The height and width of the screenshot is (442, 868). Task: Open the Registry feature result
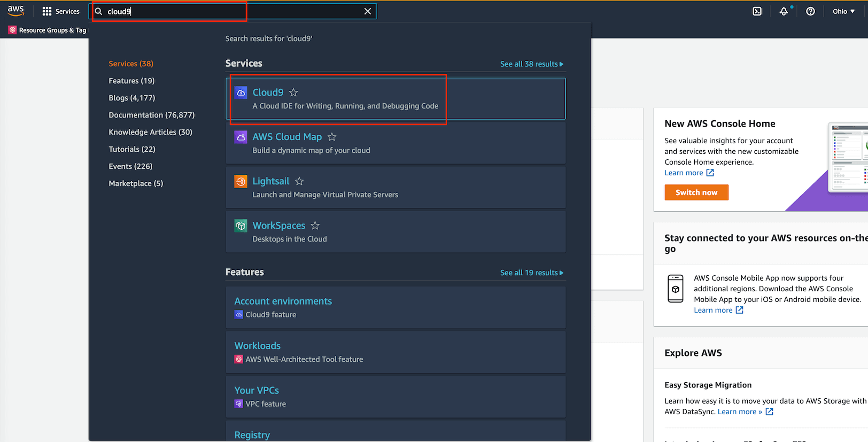[x=252, y=435]
